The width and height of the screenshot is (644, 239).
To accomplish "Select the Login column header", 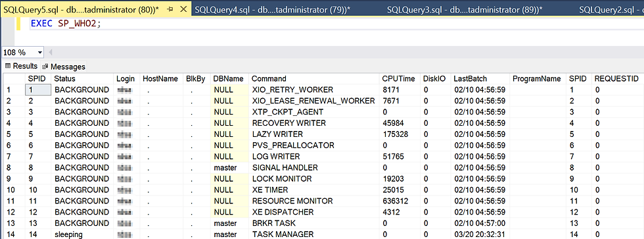I will click(x=126, y=78).
